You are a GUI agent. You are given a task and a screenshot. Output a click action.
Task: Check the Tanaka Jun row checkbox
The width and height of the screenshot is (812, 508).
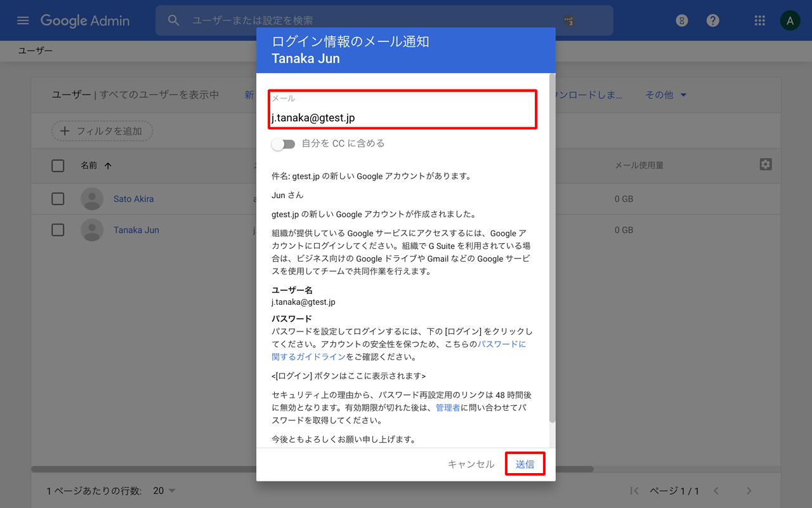pyautogui.click(x=58, y=230)
